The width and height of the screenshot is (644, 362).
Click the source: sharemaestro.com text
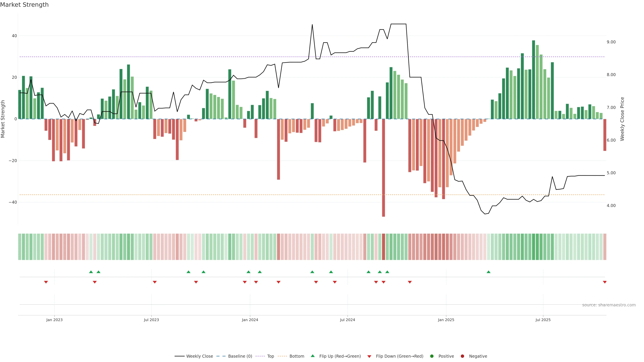(609, 305)
